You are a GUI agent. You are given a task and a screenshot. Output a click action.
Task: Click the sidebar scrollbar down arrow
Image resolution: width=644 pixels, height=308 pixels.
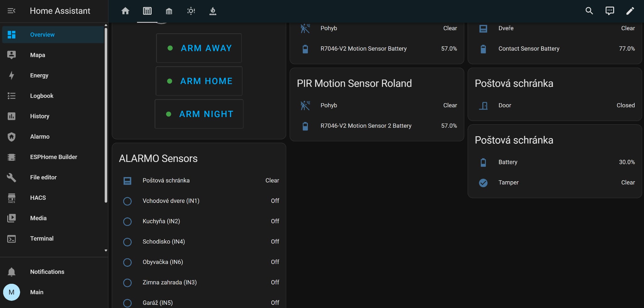click(106, 250)
